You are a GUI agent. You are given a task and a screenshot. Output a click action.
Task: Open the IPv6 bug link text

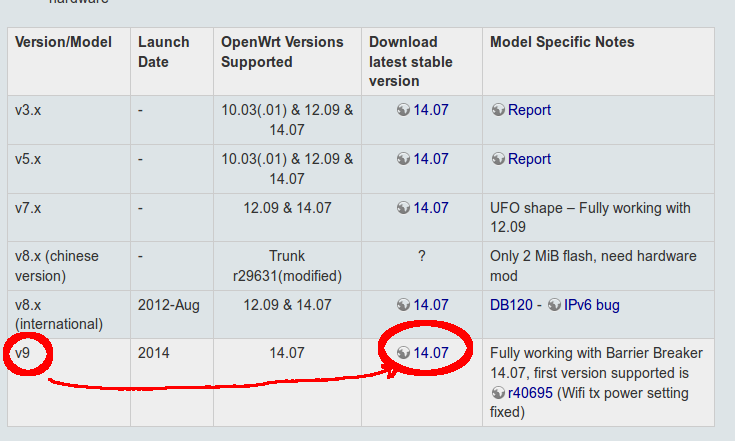click(x=592, y=305)
